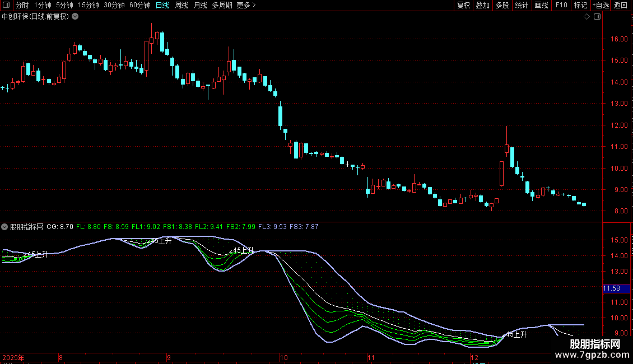
Task: Activate the 画线 drawing tool
Action: (541, 5)
